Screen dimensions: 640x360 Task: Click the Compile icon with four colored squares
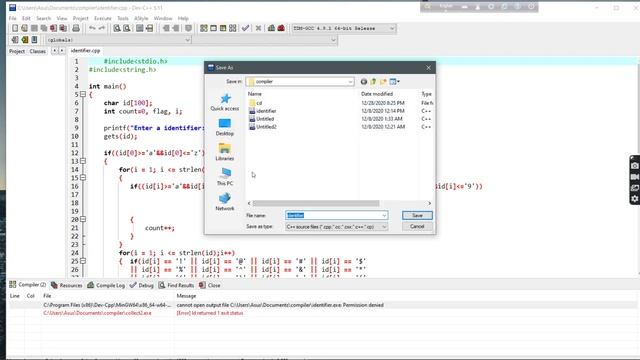204,28
